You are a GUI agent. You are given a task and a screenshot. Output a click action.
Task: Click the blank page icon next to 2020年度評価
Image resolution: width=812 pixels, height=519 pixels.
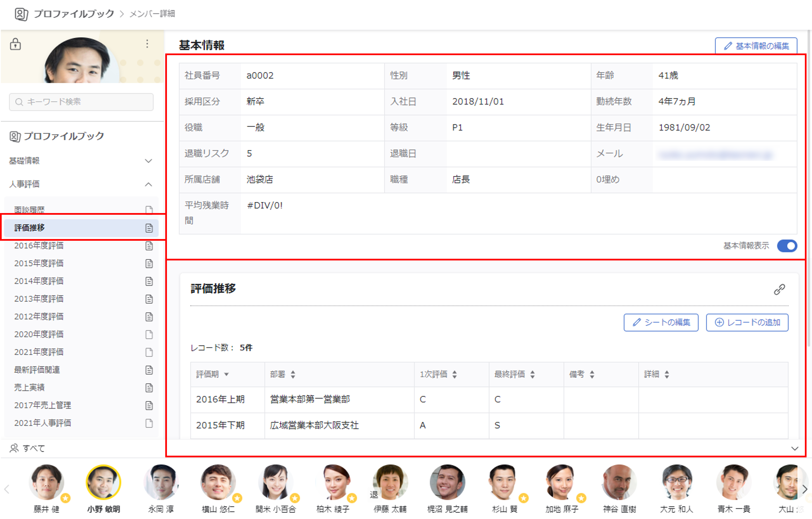149,334
